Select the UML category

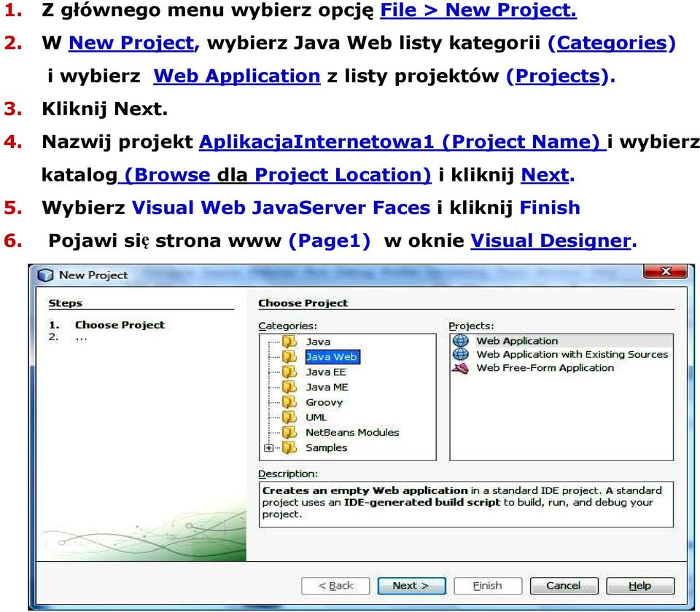tap(316, 417)
